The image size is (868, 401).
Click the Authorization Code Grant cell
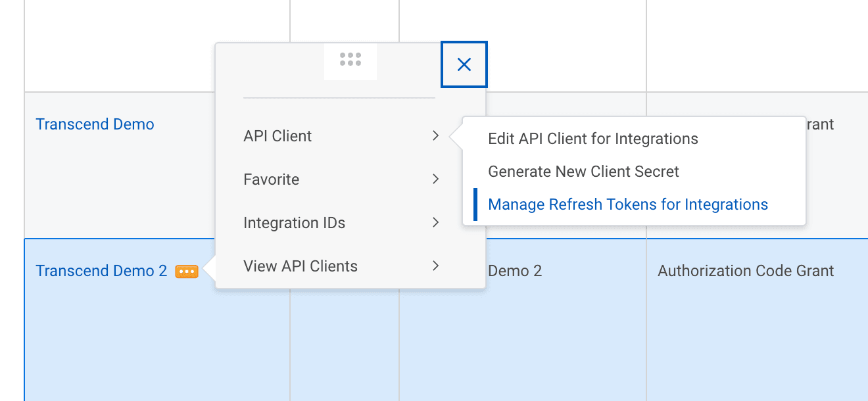click(x=746, y=271)
